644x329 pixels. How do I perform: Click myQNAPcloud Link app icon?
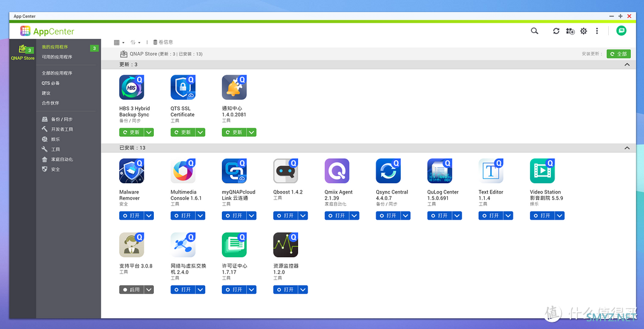click(x=234, y=171)
